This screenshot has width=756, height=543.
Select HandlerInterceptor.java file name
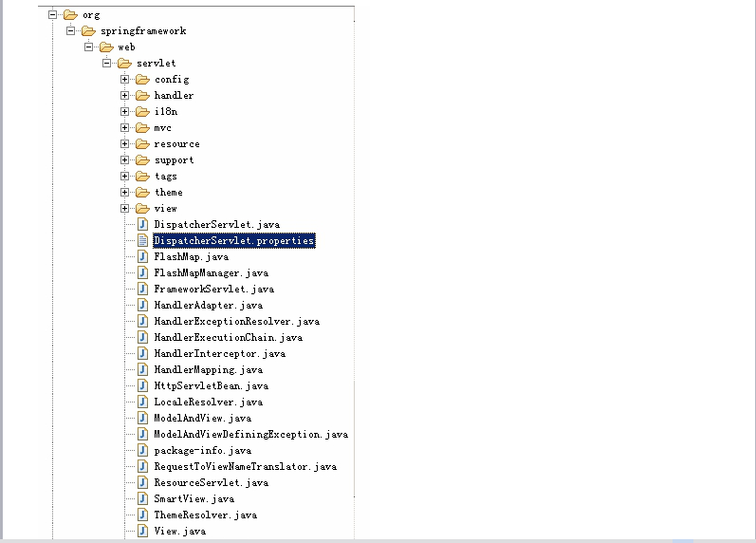[x=220, y=354]
